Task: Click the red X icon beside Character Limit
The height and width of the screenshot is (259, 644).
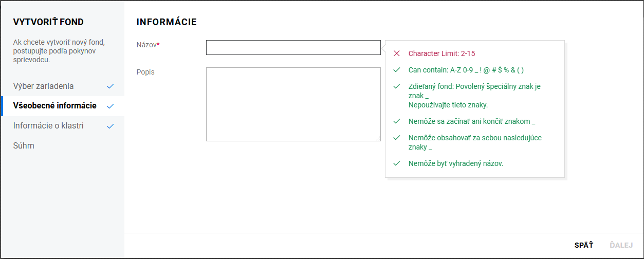Action: (x=396, y=53)
